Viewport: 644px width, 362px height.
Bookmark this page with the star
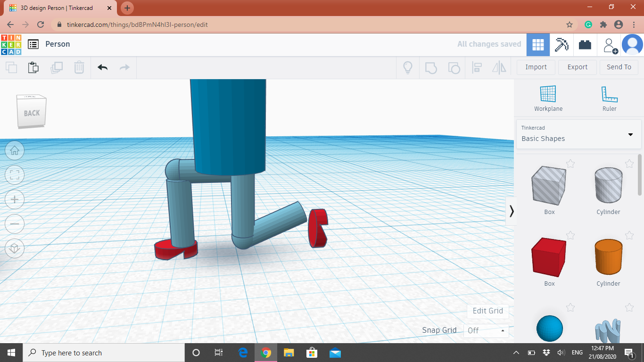click(570, 25)
